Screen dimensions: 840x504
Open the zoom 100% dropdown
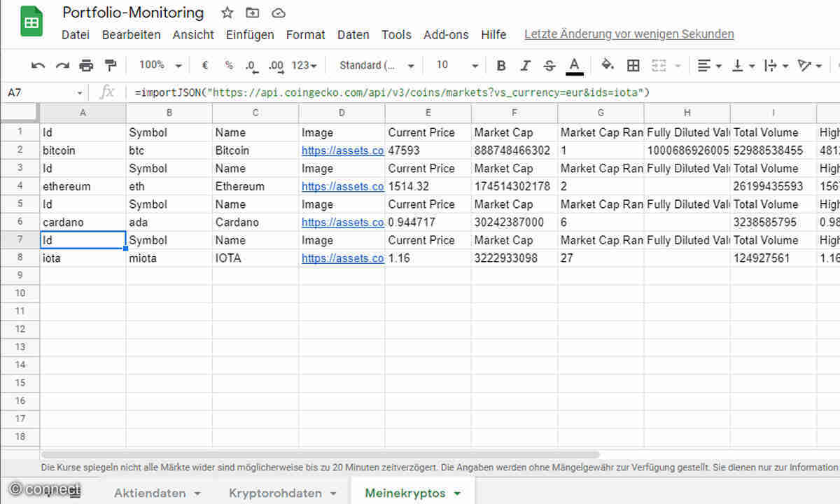point(160,65)
